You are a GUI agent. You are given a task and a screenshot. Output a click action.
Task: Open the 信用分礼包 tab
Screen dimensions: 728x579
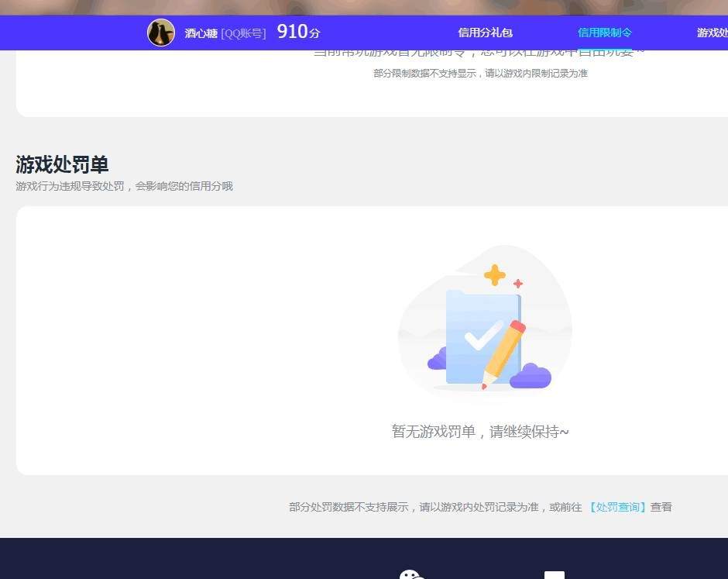coord(485,33)
